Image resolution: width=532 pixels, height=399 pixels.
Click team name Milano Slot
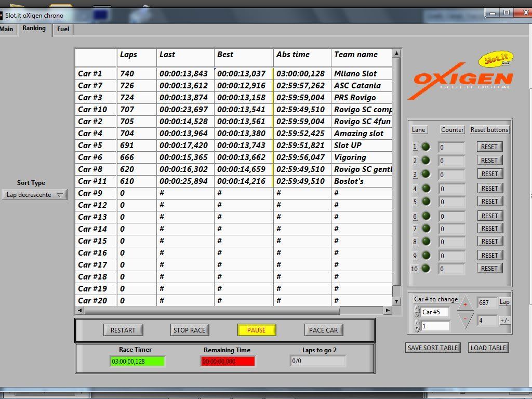pos(355,74)
